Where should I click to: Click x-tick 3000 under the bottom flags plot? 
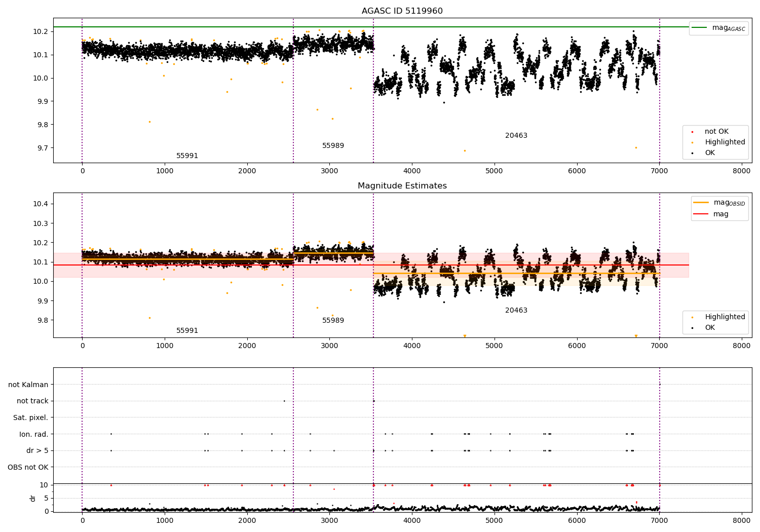[x=329, y=520]
